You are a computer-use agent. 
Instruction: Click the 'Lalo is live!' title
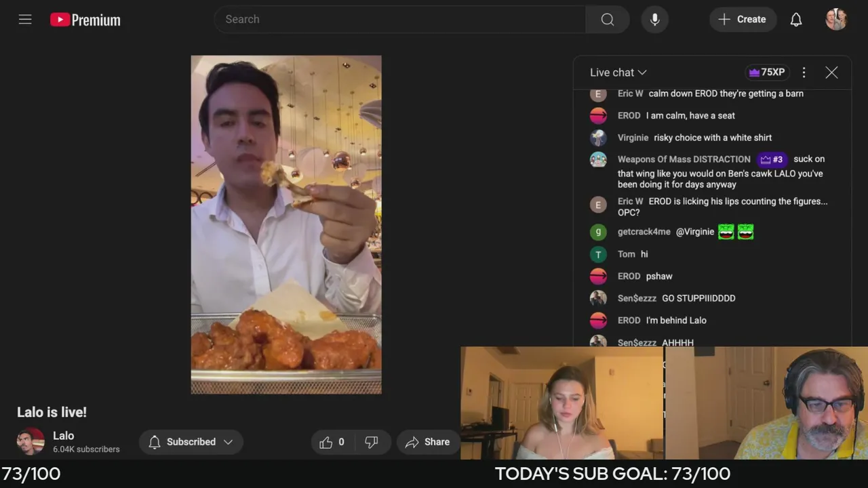tap(52, 412)
